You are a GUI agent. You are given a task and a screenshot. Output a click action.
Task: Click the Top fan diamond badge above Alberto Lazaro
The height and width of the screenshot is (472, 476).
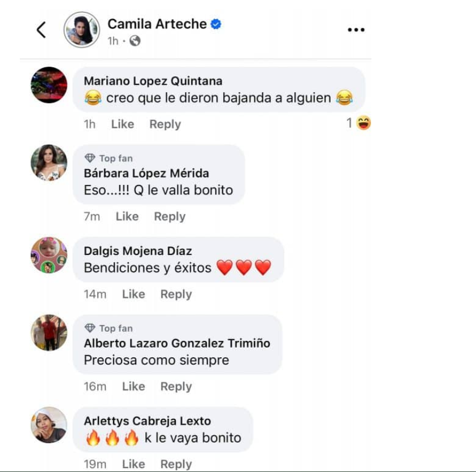pos(109,328)
